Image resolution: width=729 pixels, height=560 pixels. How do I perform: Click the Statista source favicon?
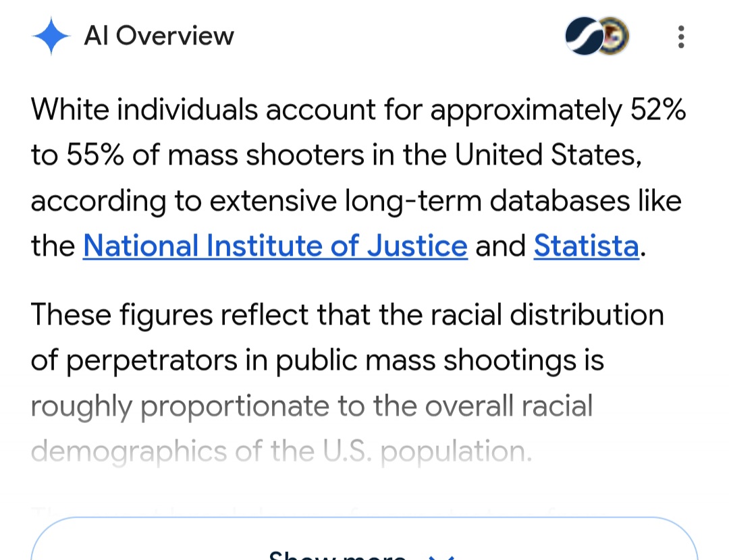582,36
